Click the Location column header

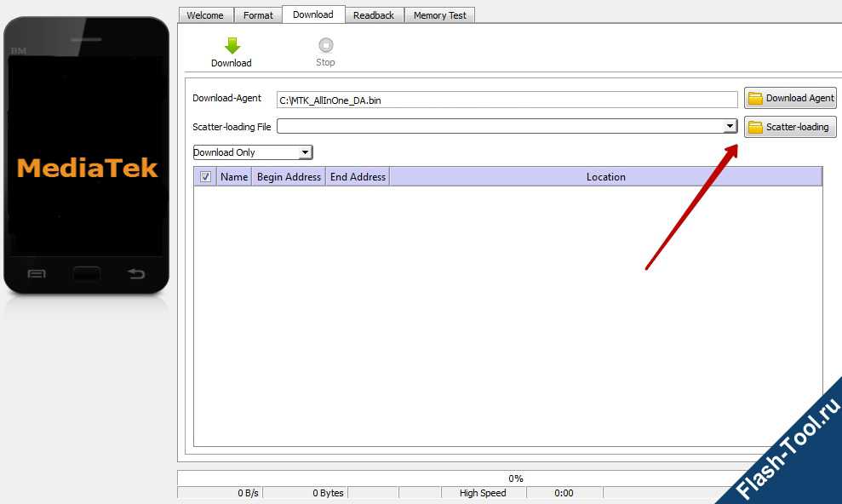point(605,177)
